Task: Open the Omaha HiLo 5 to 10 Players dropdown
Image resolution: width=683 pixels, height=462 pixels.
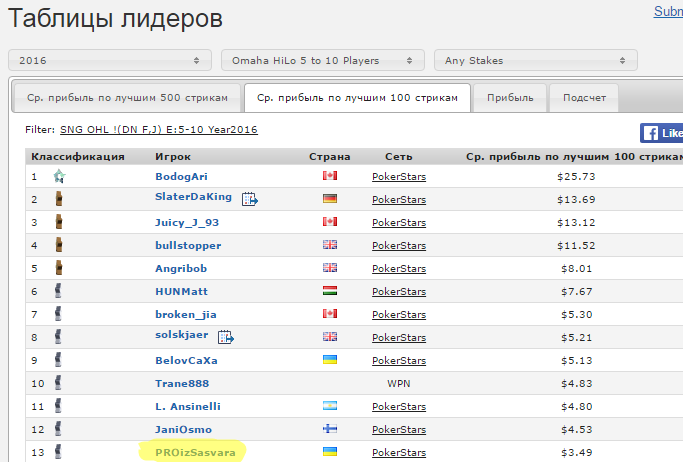Action: (323, 60)
